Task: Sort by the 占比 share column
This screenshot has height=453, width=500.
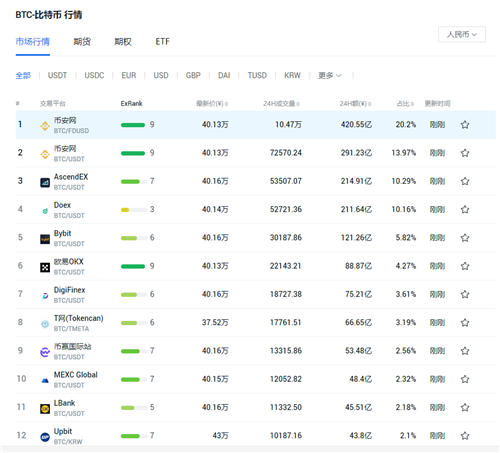Action: pyautogui.click(x=405, y=104)
